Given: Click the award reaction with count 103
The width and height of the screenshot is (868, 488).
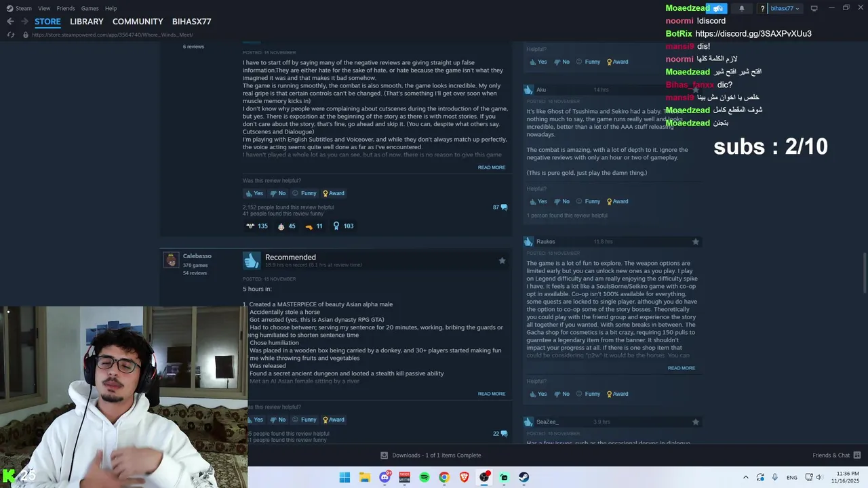Looking at the screenshot, I should point(342,226).
